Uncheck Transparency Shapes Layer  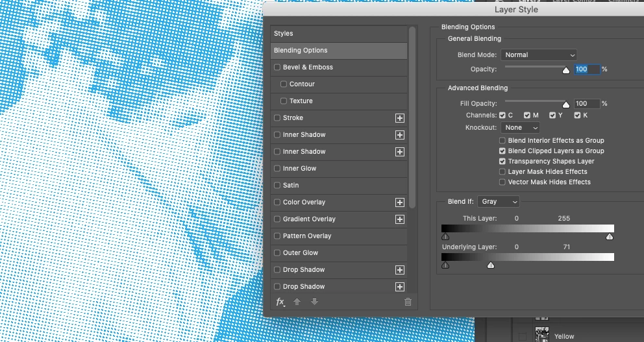[502, 162]
